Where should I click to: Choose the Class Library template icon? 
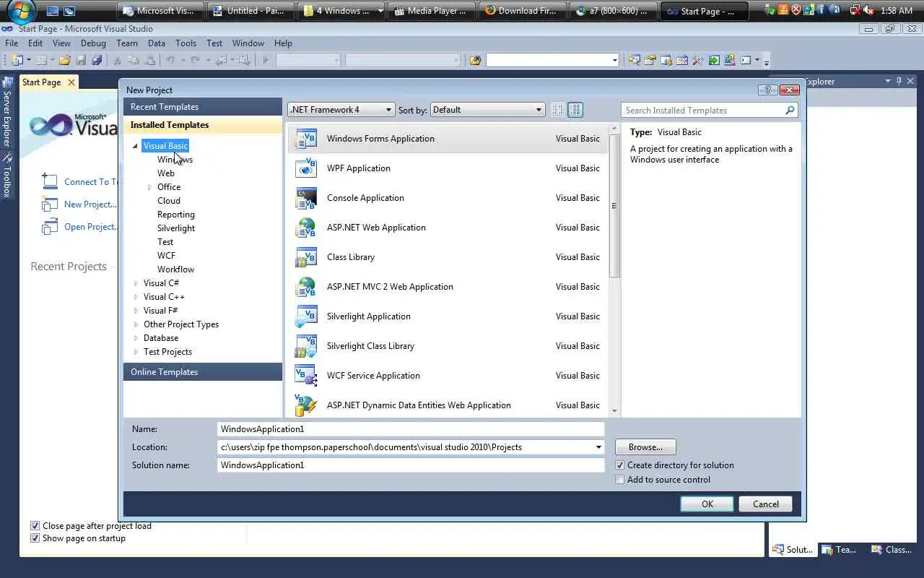[306, 257]
